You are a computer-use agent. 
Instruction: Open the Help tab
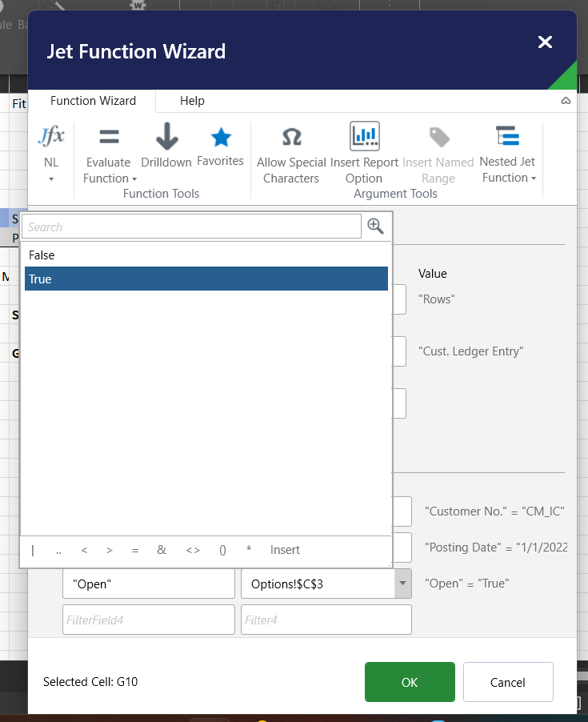[x=192, y=101]
